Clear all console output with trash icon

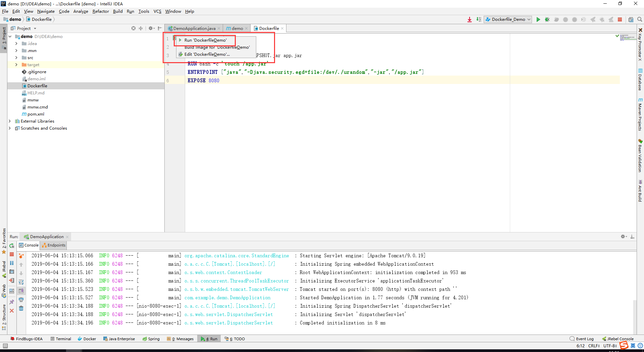21,308
